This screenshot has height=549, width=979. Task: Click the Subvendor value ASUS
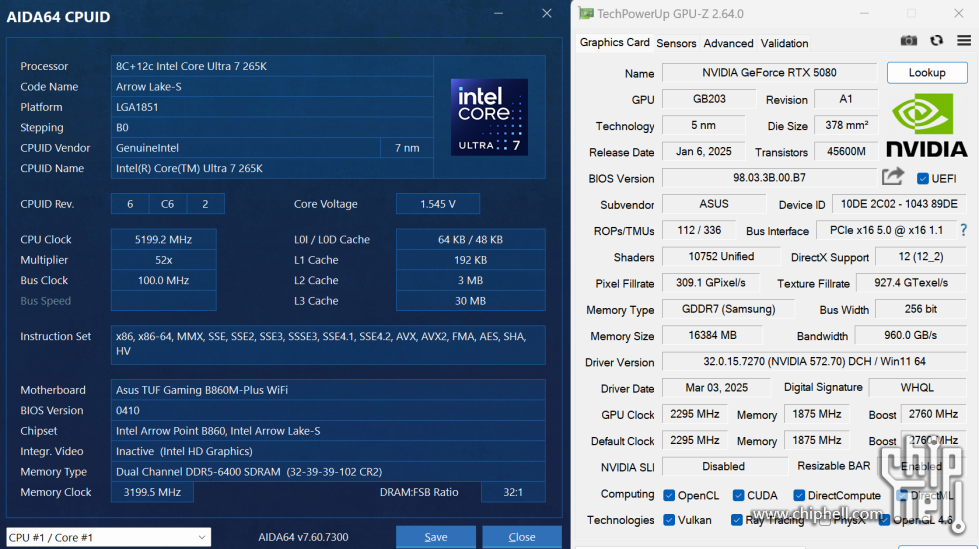[714, 204]
